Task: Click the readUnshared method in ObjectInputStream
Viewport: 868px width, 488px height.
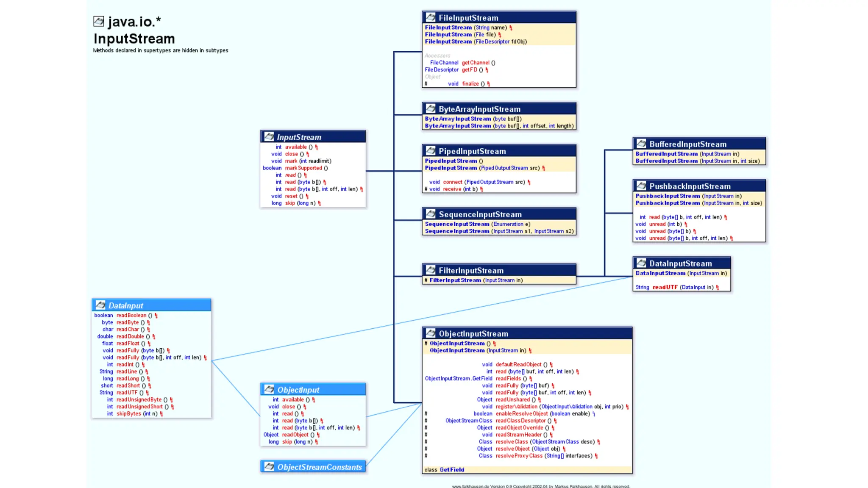Action: click(x=512, y=399)
